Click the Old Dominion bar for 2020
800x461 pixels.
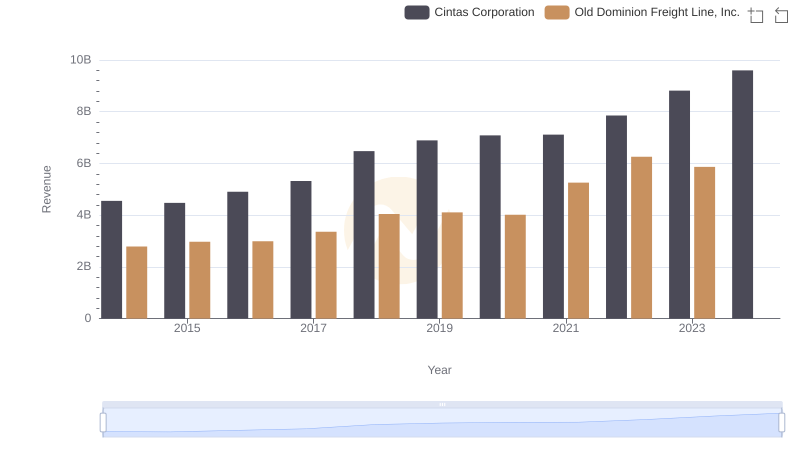click(515, 267)
